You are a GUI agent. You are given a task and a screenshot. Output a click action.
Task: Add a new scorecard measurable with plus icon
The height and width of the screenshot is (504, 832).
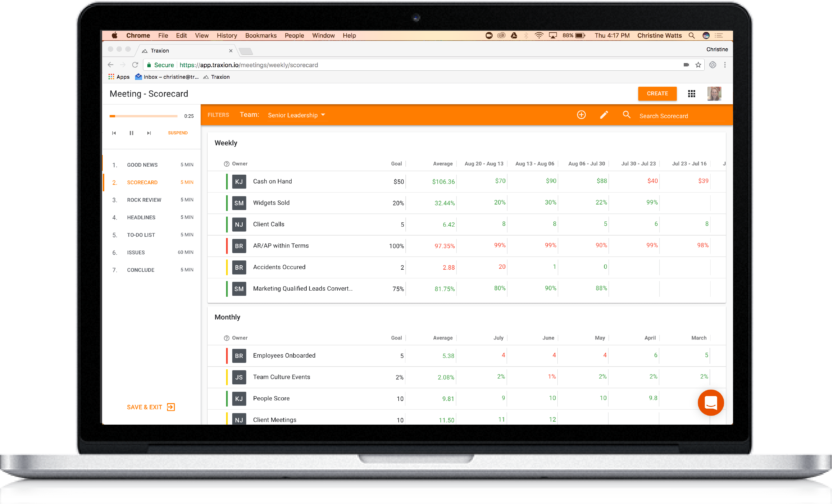(x=581, y=115)
